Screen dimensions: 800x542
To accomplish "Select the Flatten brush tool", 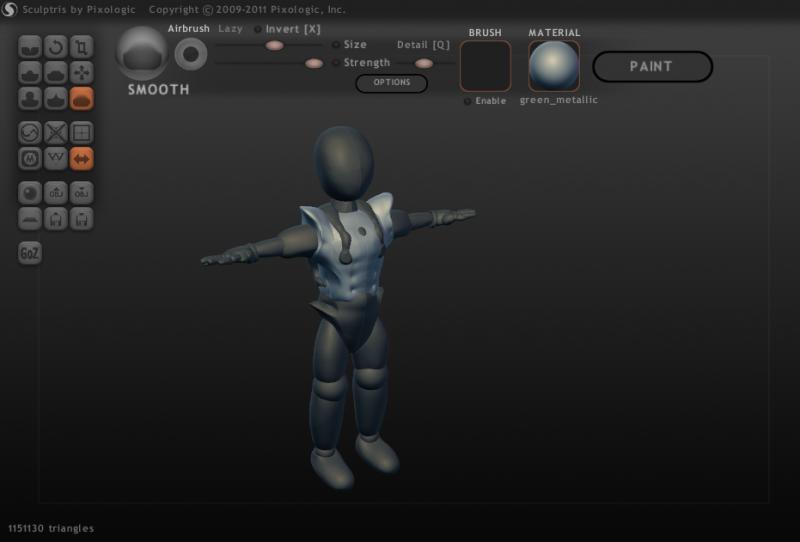I will tap(56, 72).
